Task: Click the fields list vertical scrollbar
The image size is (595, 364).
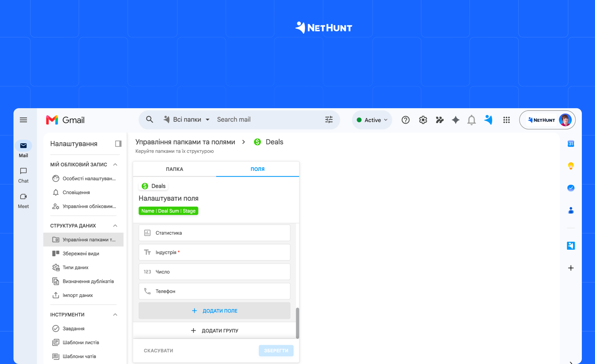Action: click(x=297, y=323)
